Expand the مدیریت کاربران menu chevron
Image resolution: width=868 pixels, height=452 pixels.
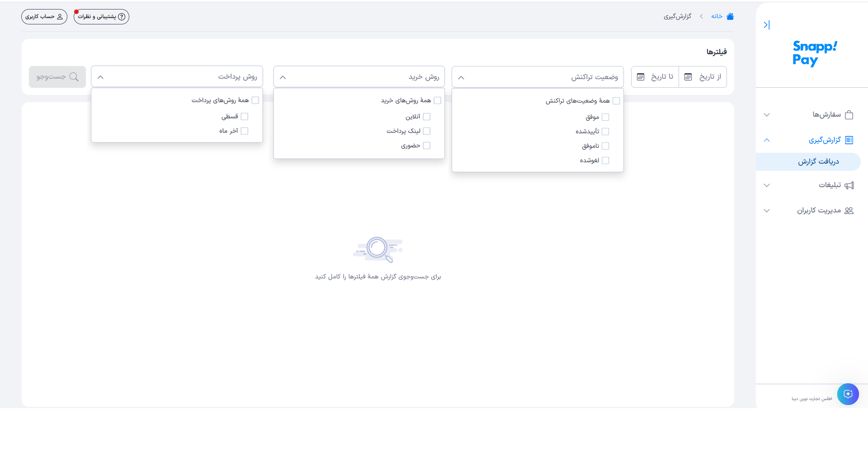coord(767,211)
